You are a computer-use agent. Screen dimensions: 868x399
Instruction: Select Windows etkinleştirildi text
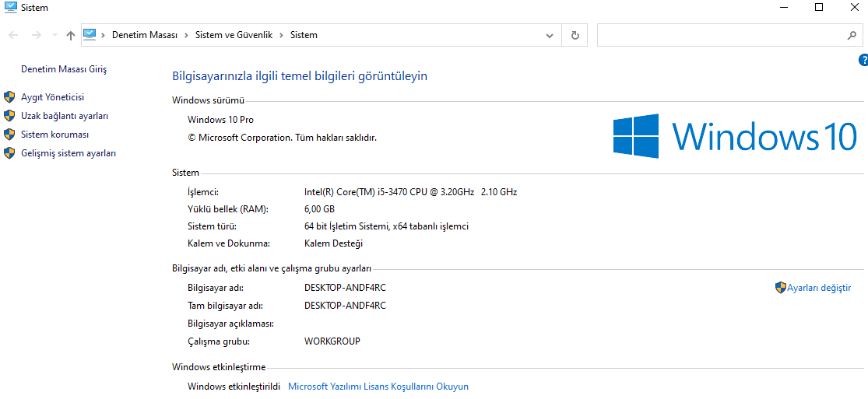point(234,387)
